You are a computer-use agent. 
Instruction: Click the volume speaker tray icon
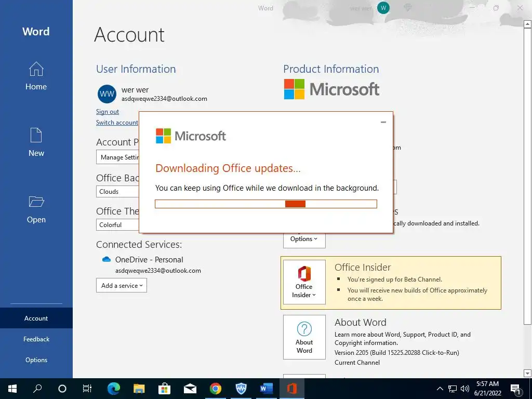click(465, 389)
